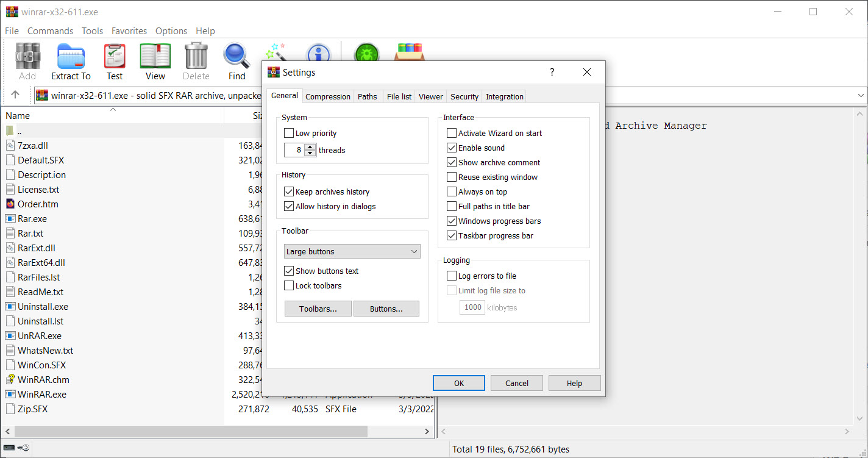The width and height of the screenshot is (868, 458).
Task: Open the Favorites menu
Action: click(x=129, y=30)
